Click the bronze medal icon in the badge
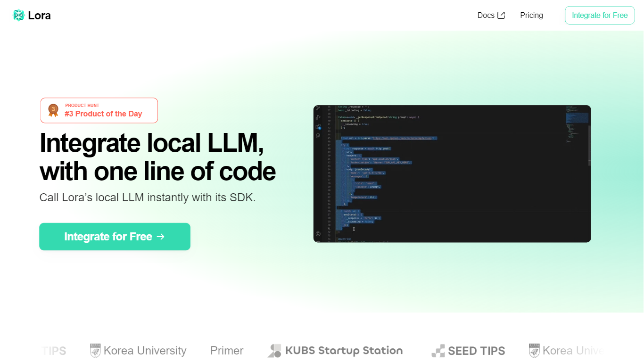This screenshot has height=362, width=644. (53, 110)
